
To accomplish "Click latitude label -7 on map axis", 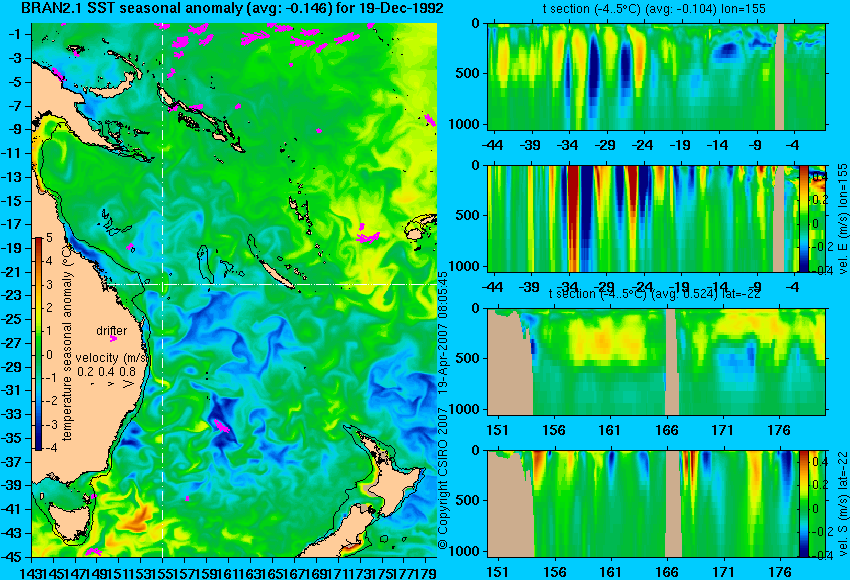I will click(14, 106).
